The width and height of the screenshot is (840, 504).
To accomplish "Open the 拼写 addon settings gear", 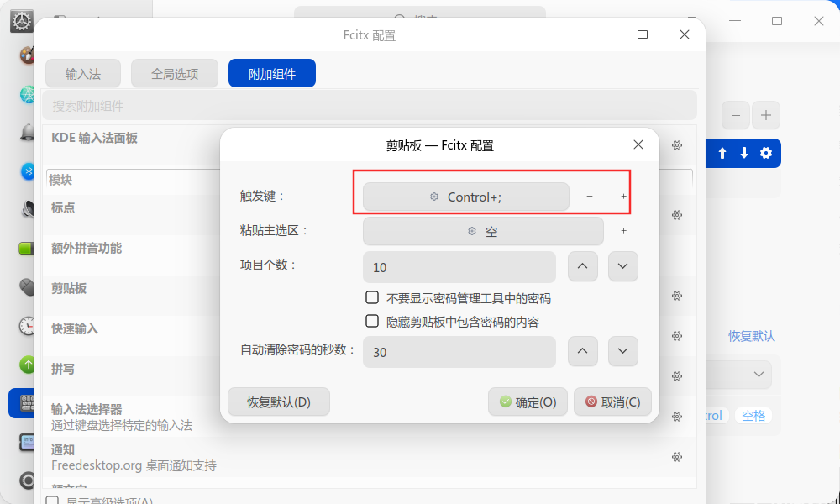I will (x=677, y=376).
